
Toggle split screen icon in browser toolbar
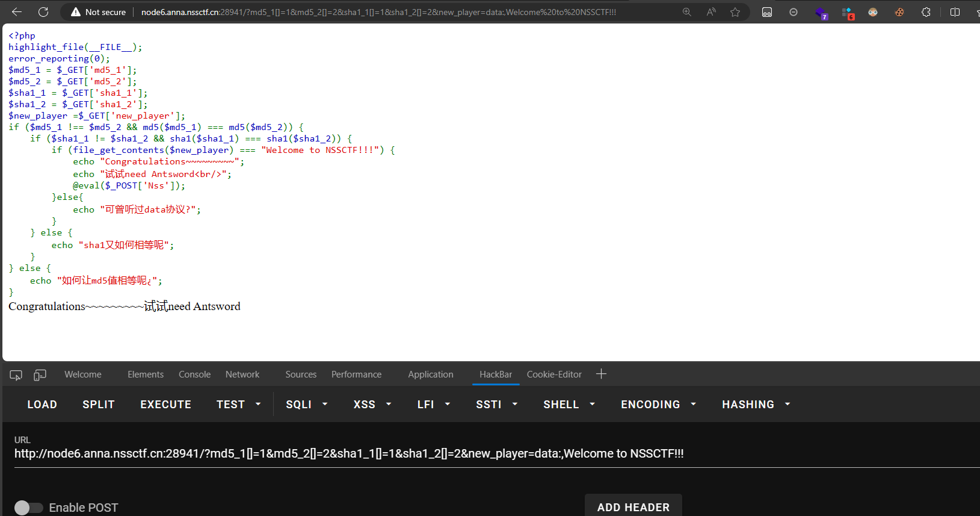click(955, 12)
